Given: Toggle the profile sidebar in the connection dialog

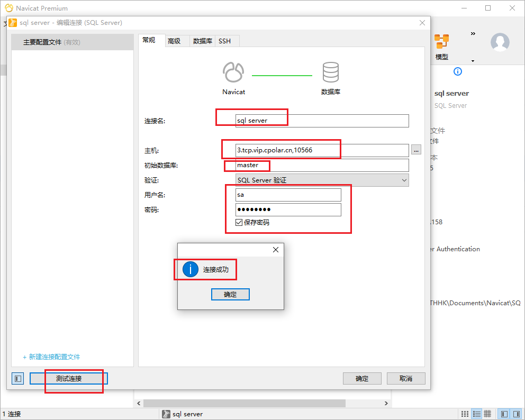Looking at the screenshot, I should [x=18, y=379].
